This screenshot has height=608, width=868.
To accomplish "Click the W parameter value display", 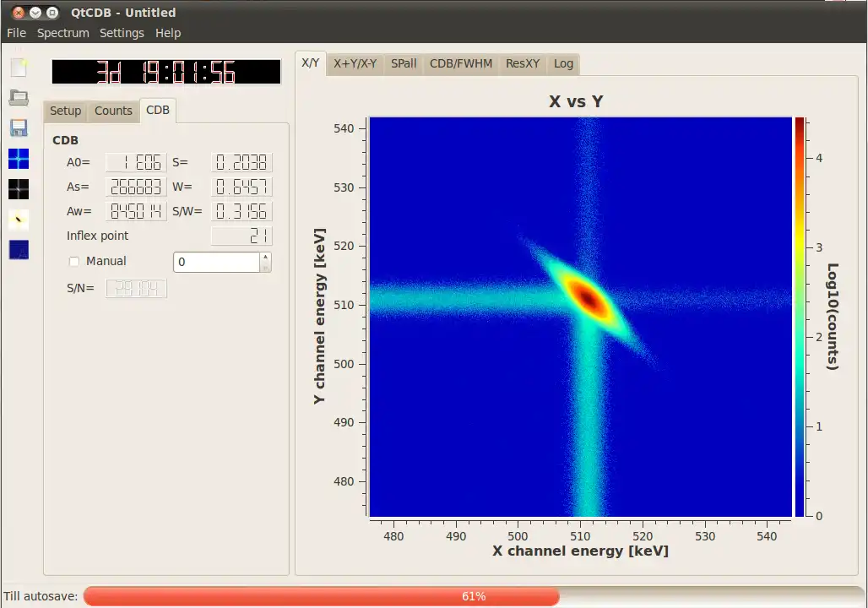I will (242, 187).
